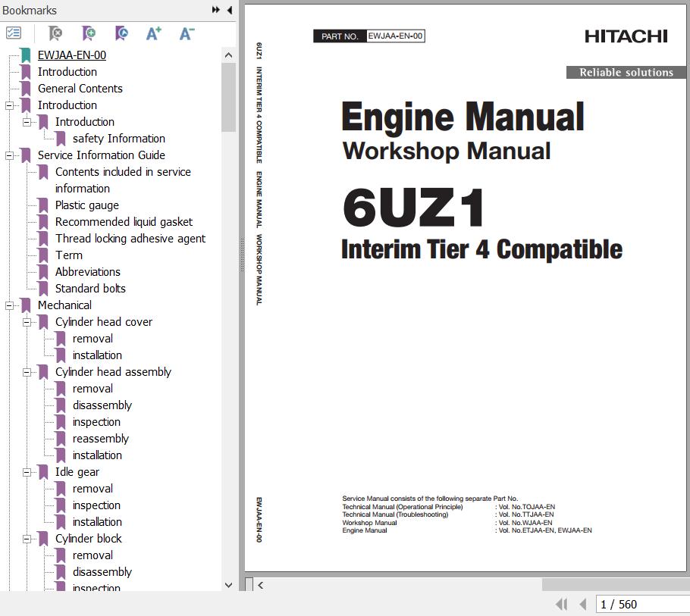The image size is (690, 616).
Task: Collapse the Cylinder block node
Action: (x=27, y=539)
